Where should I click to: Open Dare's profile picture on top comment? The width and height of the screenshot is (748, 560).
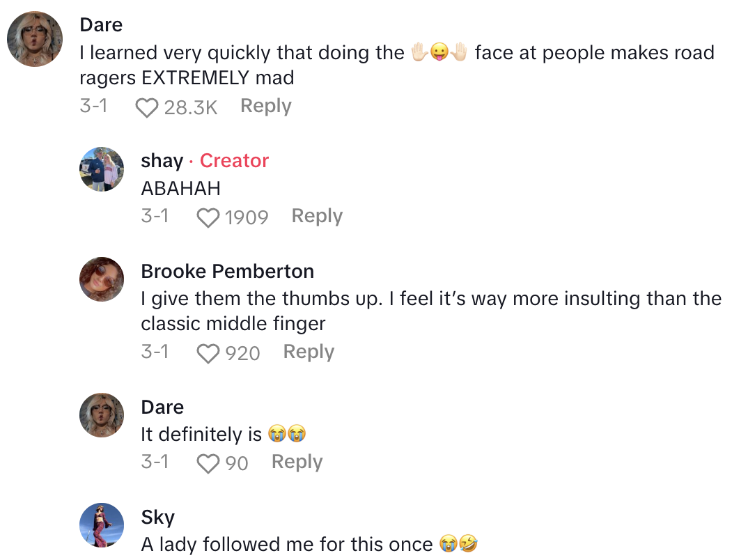click(x=35, y=39)
